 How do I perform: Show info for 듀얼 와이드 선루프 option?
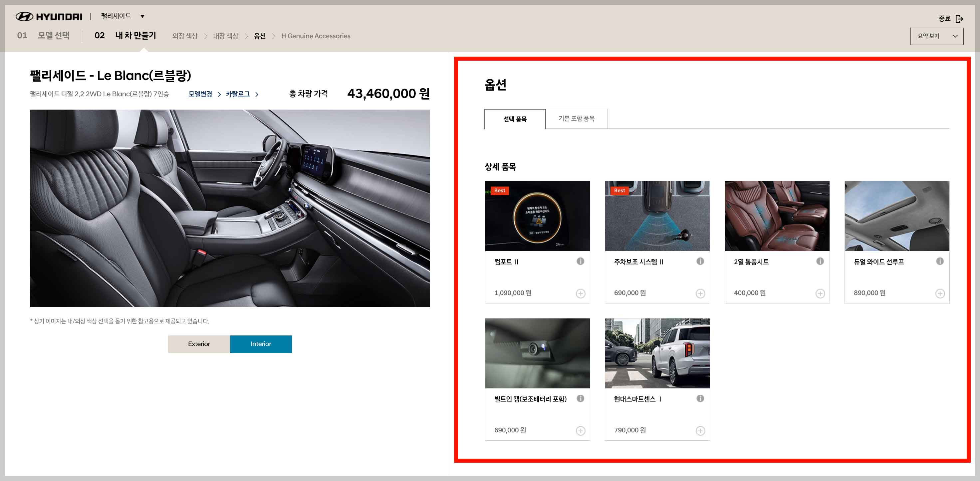[x=940, y=261]
